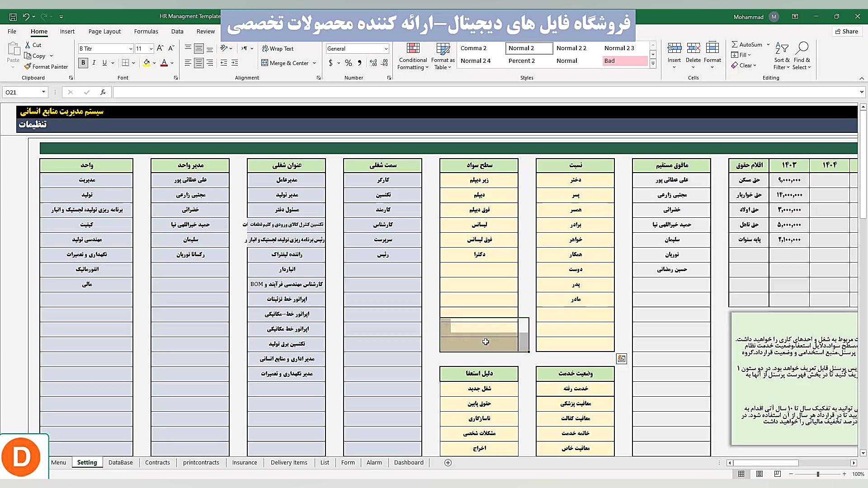The height and width of the screenshot is (488, 868).
Task: Open the Name Box dropdown arrow
Action: click(x=43, y=92)
